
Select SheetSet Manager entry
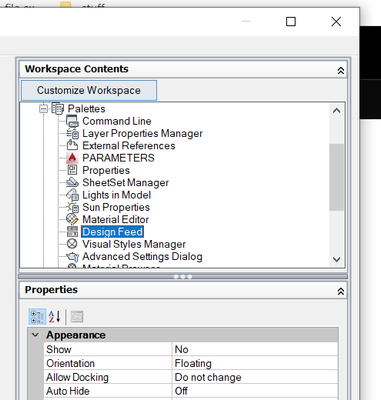click(125, 183)
